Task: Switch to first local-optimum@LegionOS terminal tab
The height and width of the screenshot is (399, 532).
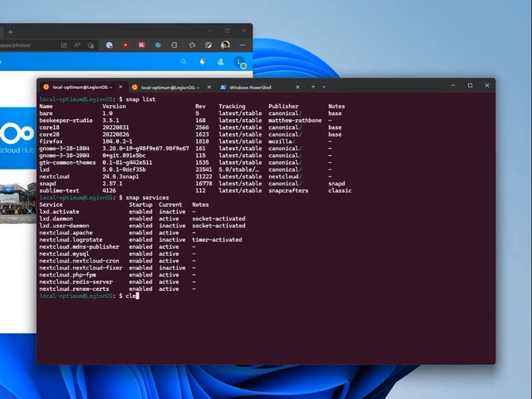Action: click(x=83, y=87)
